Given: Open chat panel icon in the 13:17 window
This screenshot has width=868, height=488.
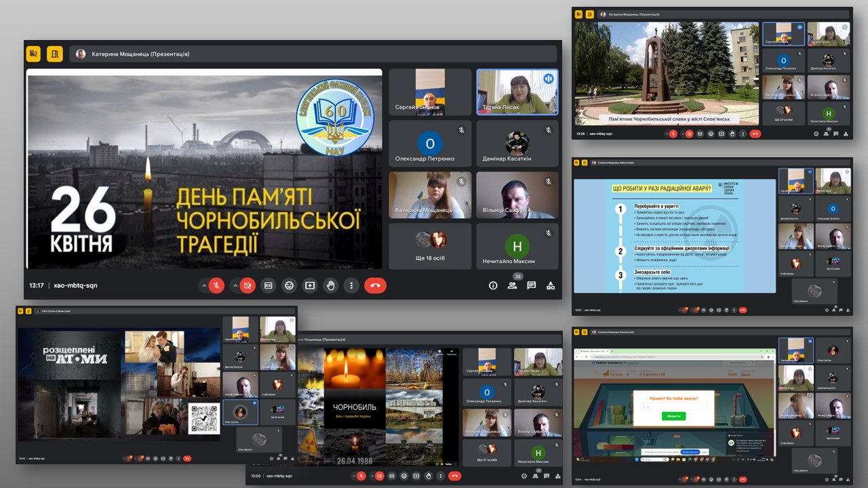Looking at the screenshot, I should click(x=532, y=285).
